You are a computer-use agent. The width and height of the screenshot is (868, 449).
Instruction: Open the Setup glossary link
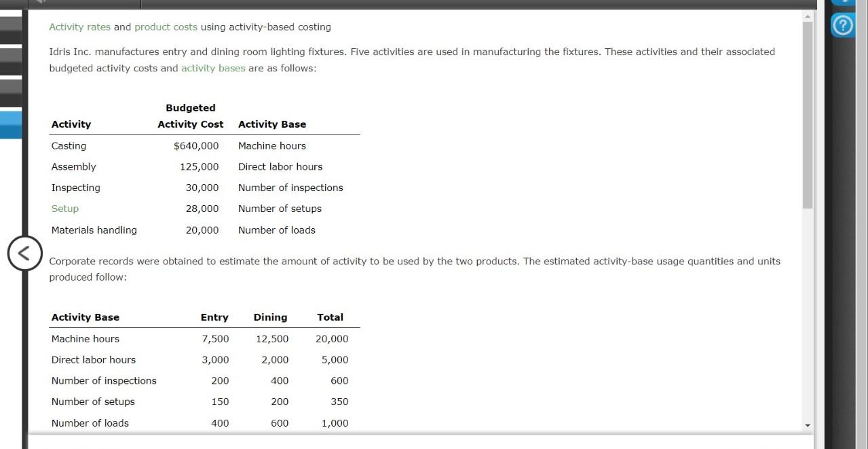[64, 209]
